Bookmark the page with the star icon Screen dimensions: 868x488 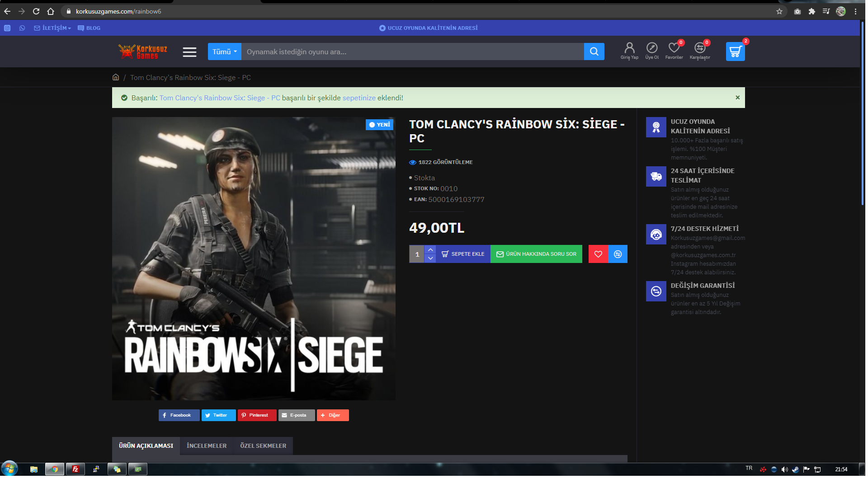(x=779, y=11)
